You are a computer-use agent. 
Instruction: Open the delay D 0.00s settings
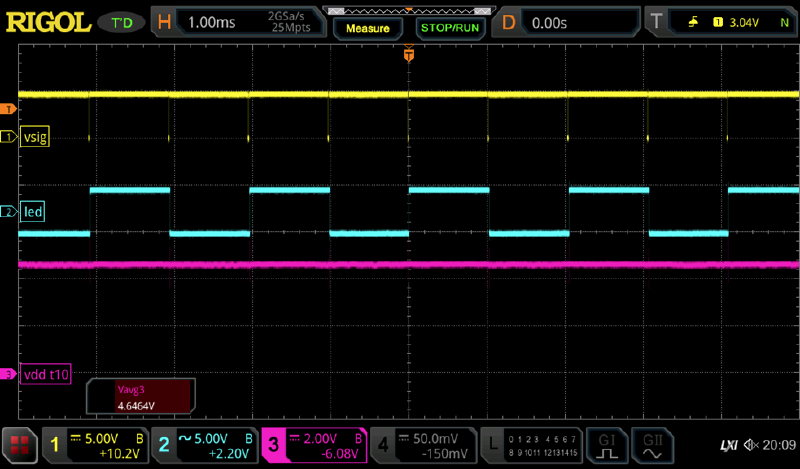pyautogui.click(x=570, y=20)
